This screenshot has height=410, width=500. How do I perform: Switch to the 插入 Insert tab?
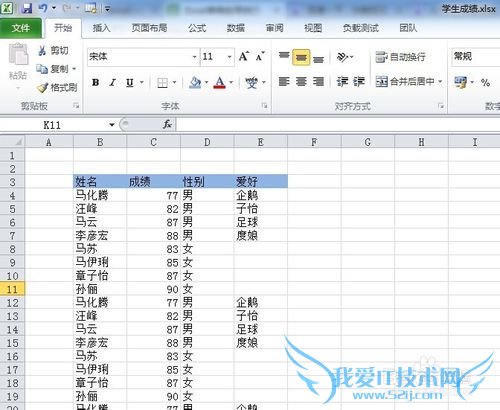101,28
